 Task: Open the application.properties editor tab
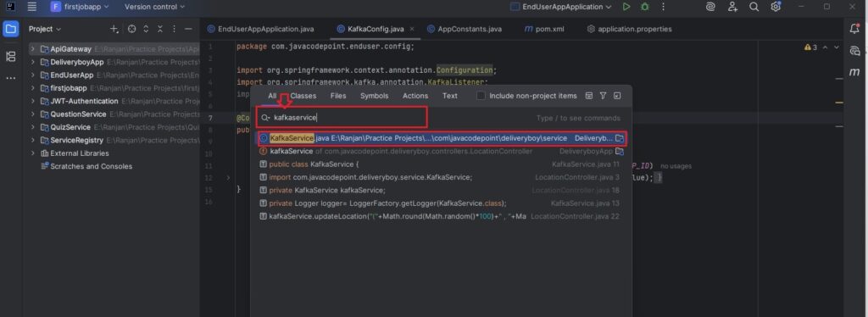[629, 29]
